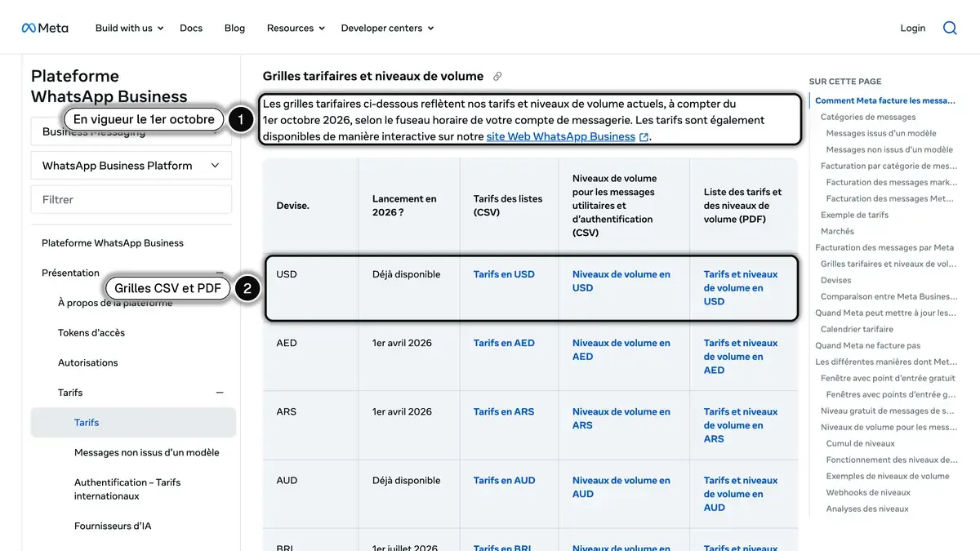Open Tarifs et niveaux de volume en ARS PDF
The height and width of the screenshot is (551, 980).
pyautogui.click(x=741, y=424)
